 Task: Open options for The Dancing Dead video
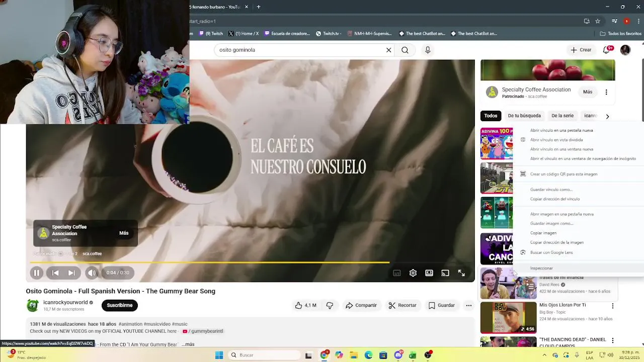612,341
